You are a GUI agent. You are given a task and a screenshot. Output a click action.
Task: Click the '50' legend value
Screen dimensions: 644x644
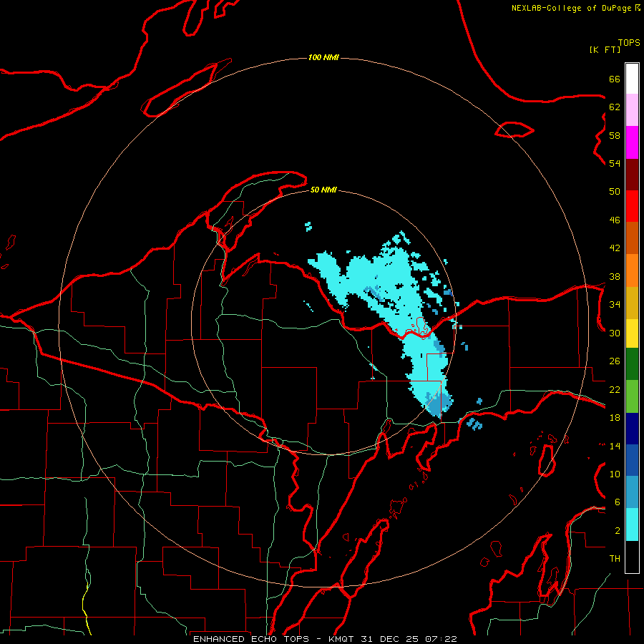pyautogui.click(x=615, y=192)
